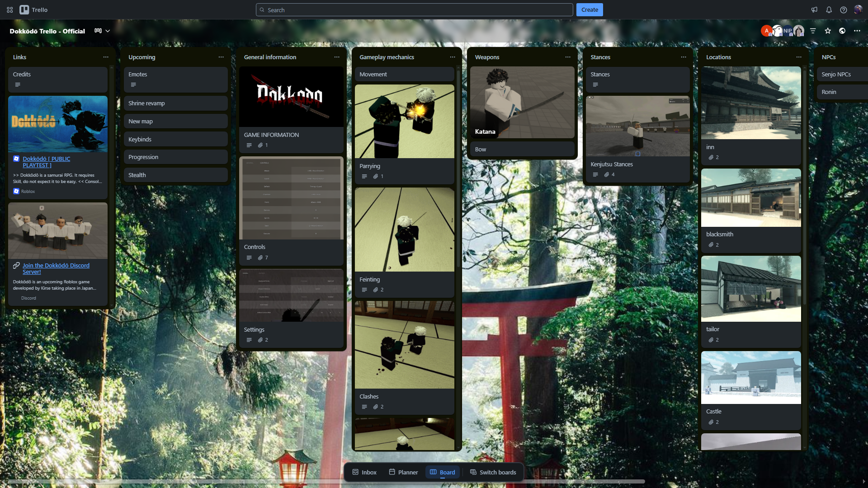Viewport: 868px width, 488px height.
Task: Click the 'NIP' member avatar
Action: point(788,31)
